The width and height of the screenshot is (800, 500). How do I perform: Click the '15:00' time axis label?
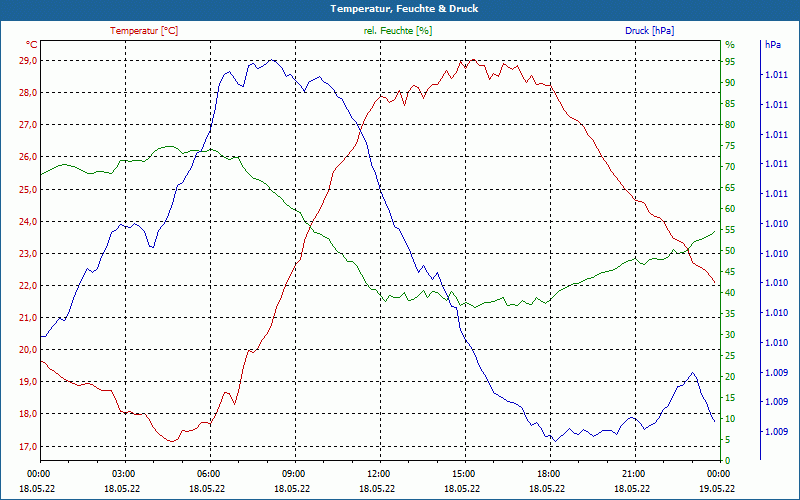click(x=463, y=473)
